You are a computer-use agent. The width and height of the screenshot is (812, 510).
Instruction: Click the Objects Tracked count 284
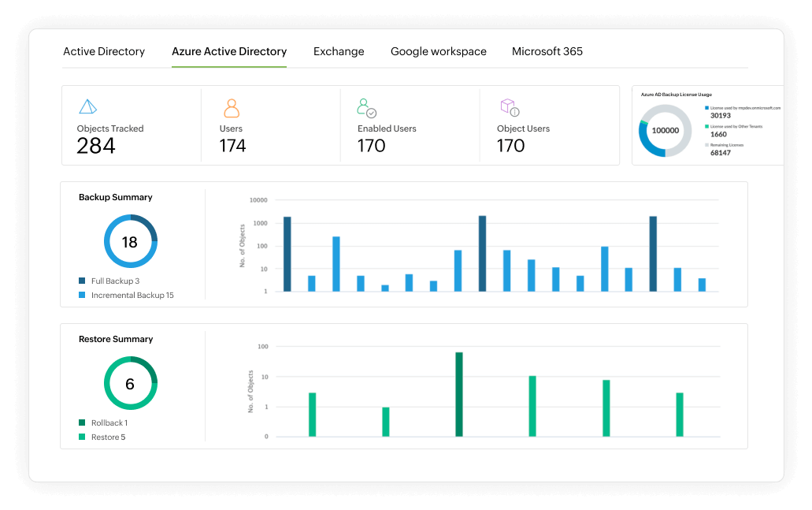[95, 145]
